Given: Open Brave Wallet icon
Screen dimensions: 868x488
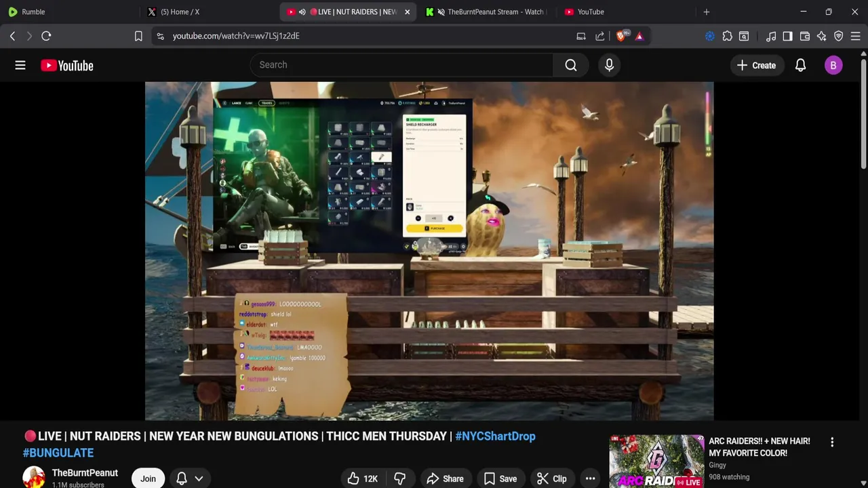Looking at the screenshot, I should pyautogui.click(x=805, y=36).
